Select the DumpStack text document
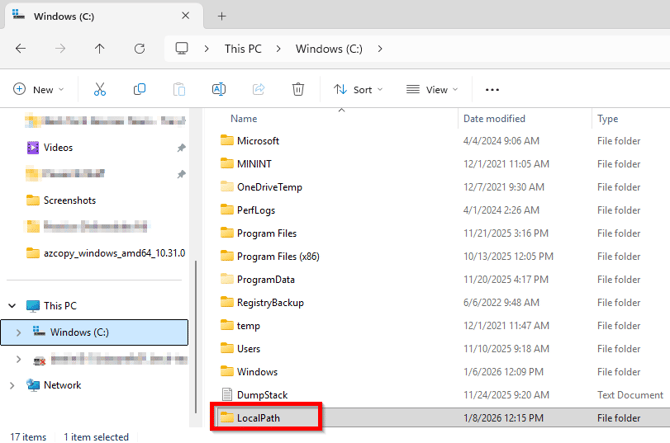The height and width of the screenshot is (443, 670). click(262, 394)
